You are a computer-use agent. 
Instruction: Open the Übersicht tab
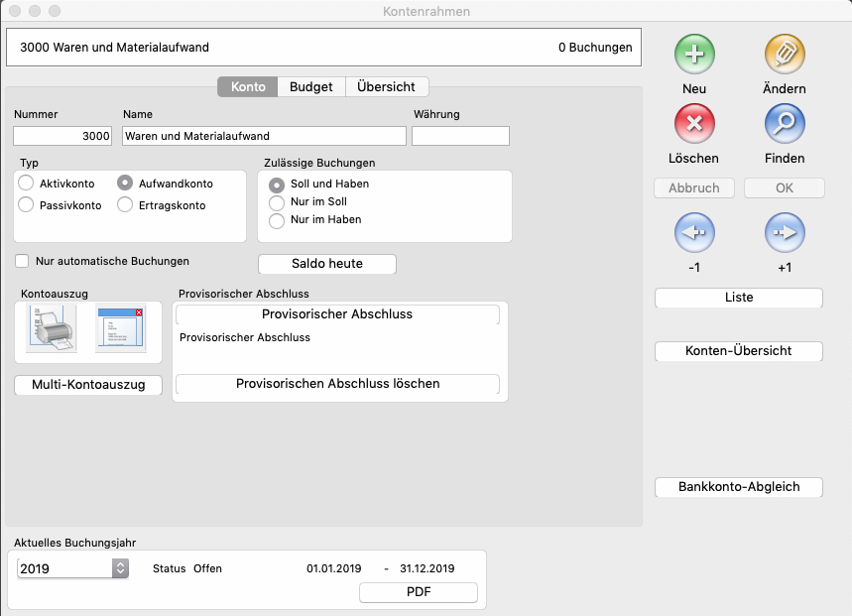click(387, 86)
